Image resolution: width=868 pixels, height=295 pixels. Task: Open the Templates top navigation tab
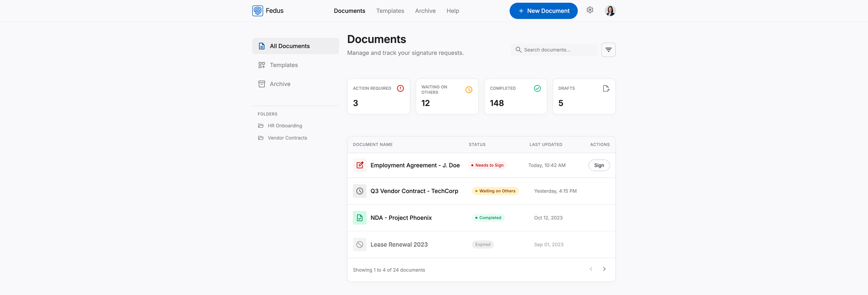point(390,11)
